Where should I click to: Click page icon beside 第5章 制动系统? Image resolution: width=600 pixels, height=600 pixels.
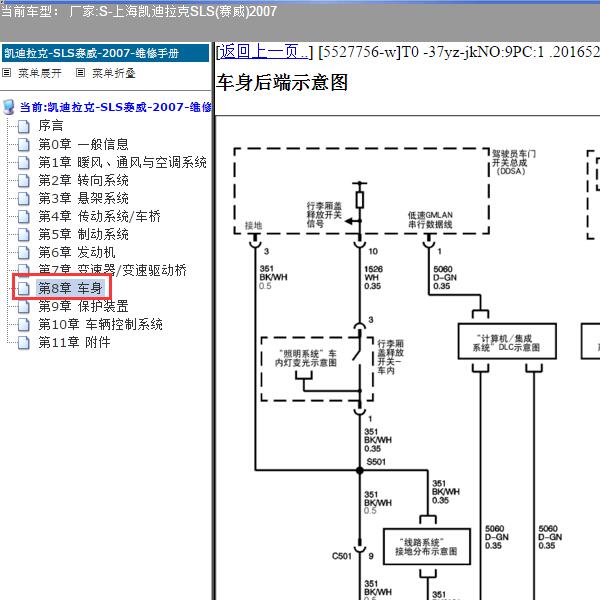24,234
